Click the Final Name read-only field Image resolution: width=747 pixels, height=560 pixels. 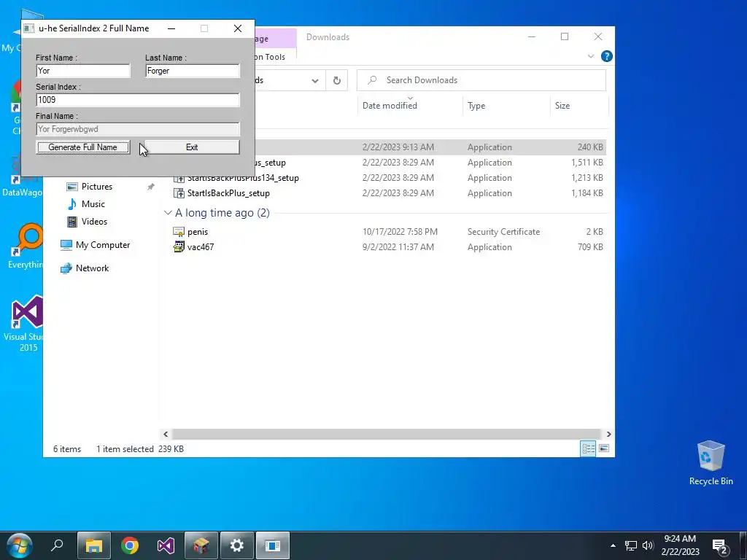click(x=138, y=129)
